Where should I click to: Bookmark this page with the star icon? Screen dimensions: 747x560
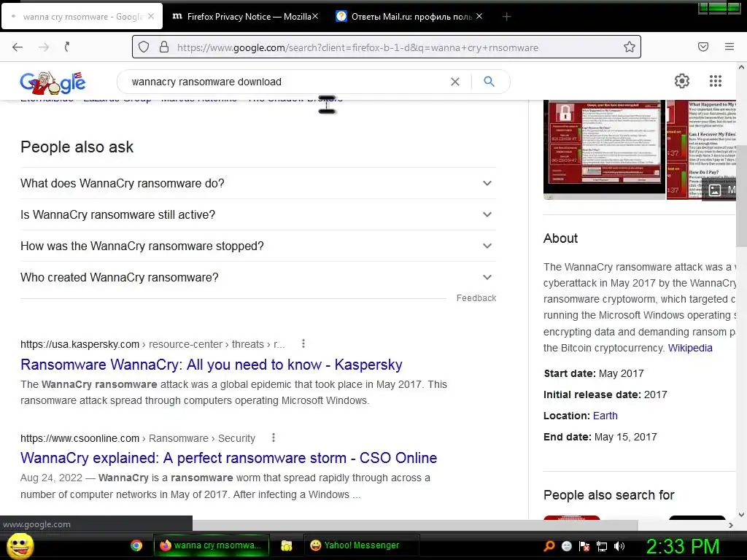pos(630,47)
